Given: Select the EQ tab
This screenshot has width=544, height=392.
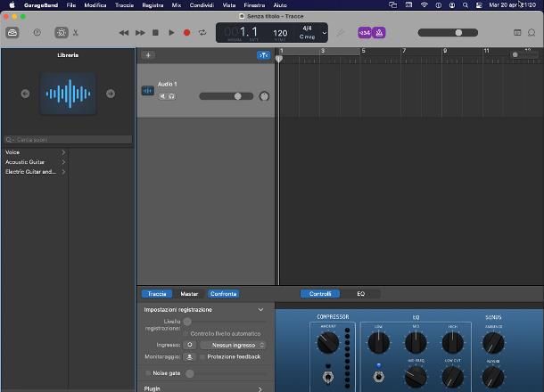Looking at the screenshot, I should 361,294.
